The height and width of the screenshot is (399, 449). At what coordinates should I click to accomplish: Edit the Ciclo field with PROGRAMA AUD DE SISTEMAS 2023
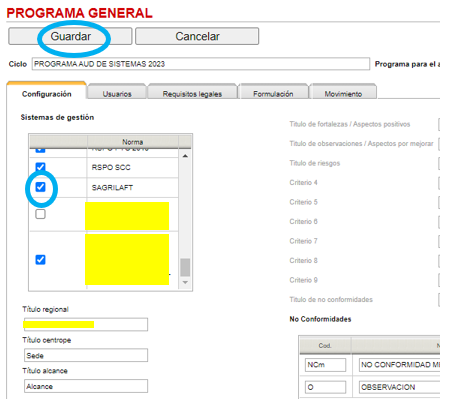(x=201, y=64)
